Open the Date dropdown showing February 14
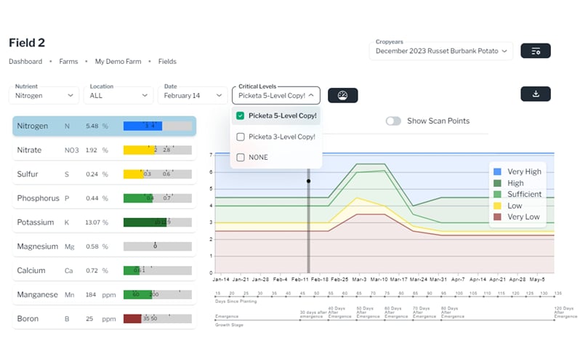The image size is (588, 364). (x=193, y=96)
